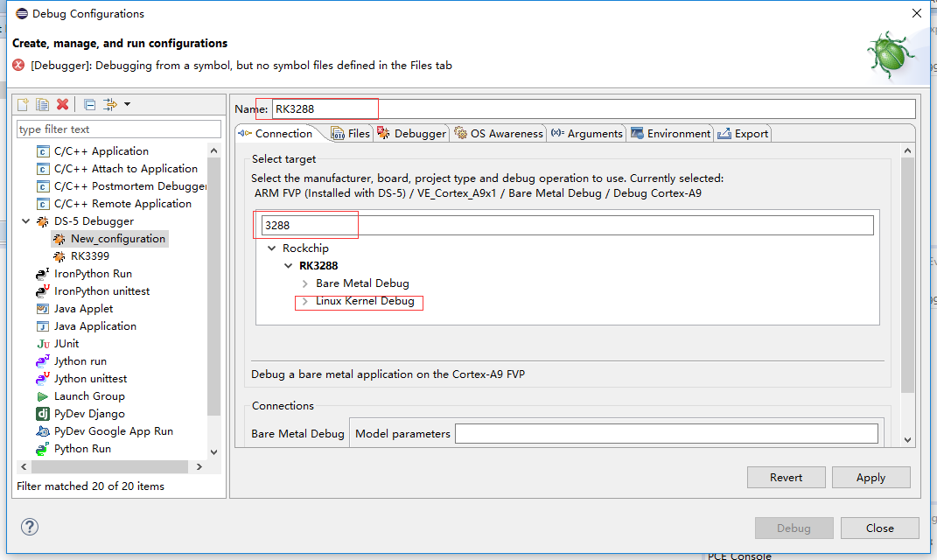The height and width of the screenshot is (560, 937).
Task: Select the RK3288 board entry
Action: 318,265
